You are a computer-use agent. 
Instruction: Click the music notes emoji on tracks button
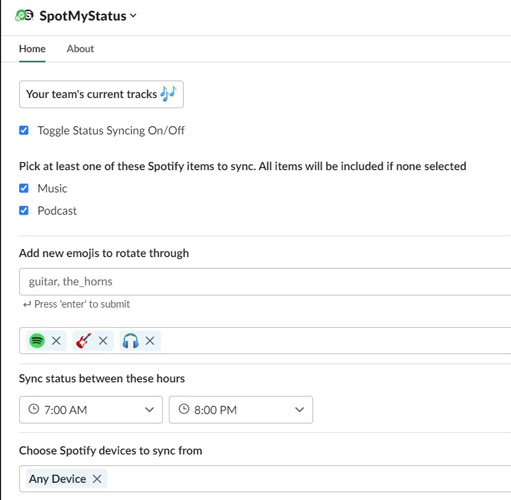pos(168,94)
